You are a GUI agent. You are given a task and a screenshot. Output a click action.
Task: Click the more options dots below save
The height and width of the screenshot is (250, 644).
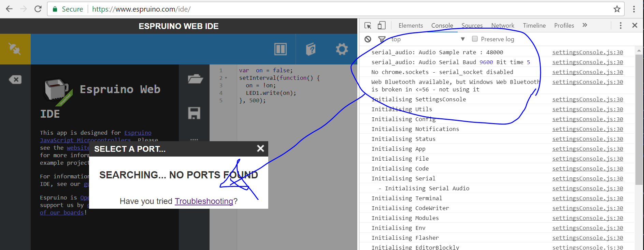click(194, 139)
